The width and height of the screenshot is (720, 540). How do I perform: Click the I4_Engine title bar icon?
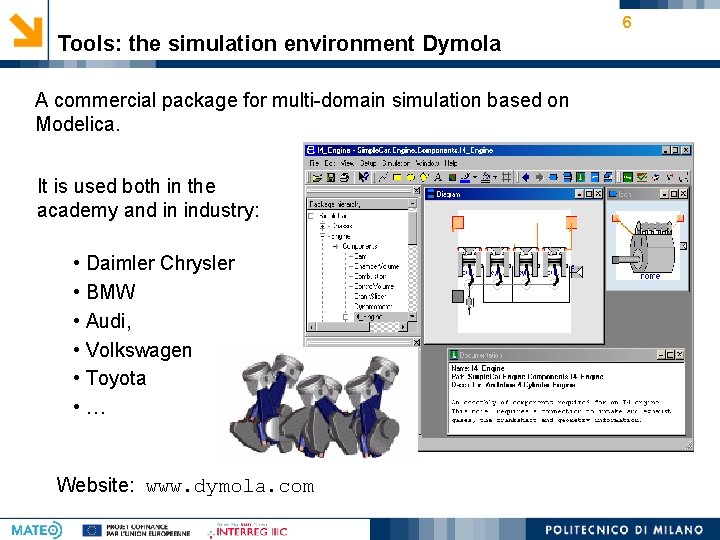tap(311, 150)
